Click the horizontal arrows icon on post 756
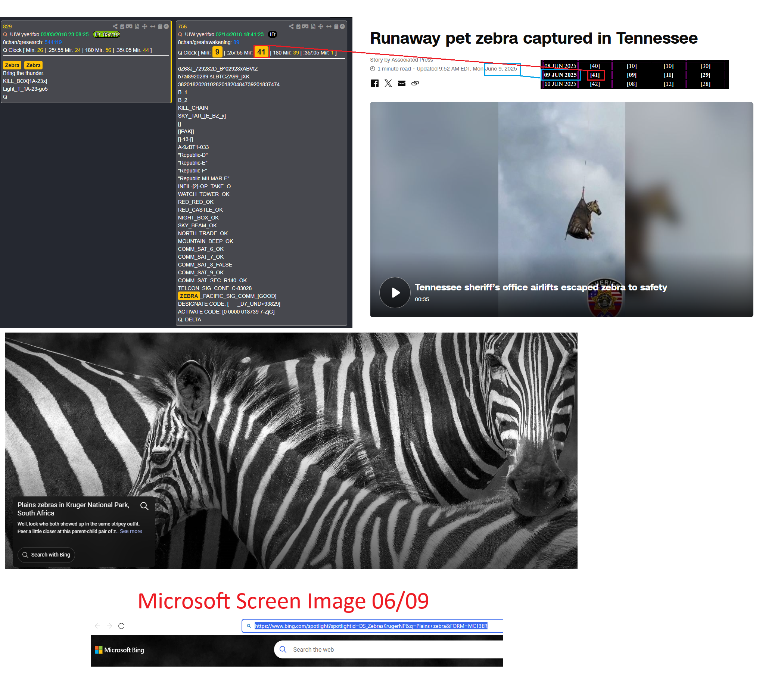Viewport: 784px width, 692px height. (x=329, y=27)
